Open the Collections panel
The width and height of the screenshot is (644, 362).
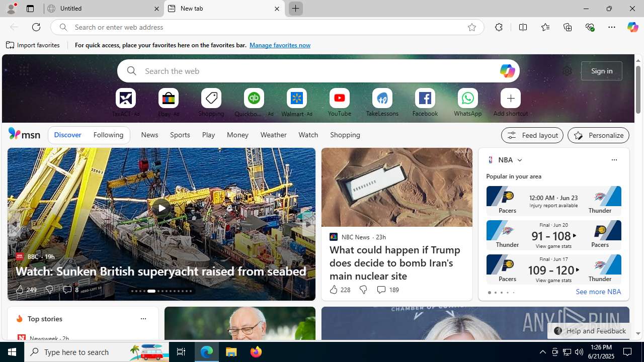click(568, 27)
